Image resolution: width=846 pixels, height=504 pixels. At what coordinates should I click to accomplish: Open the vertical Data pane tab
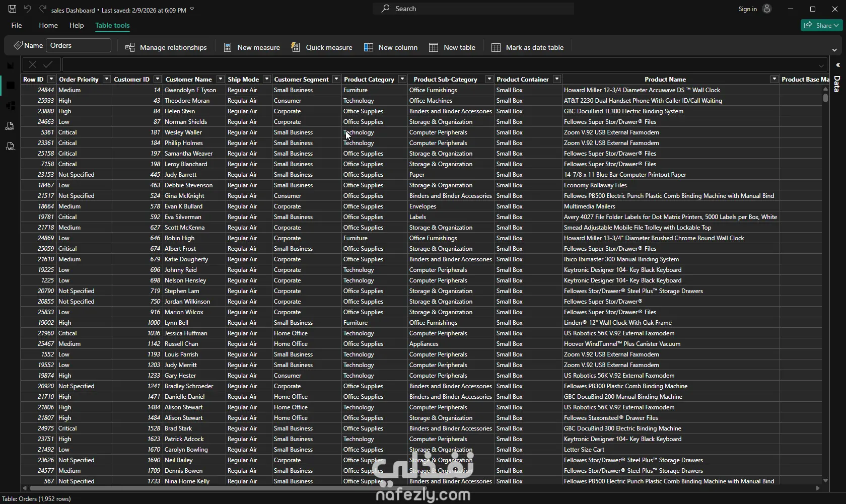(837, 84)
